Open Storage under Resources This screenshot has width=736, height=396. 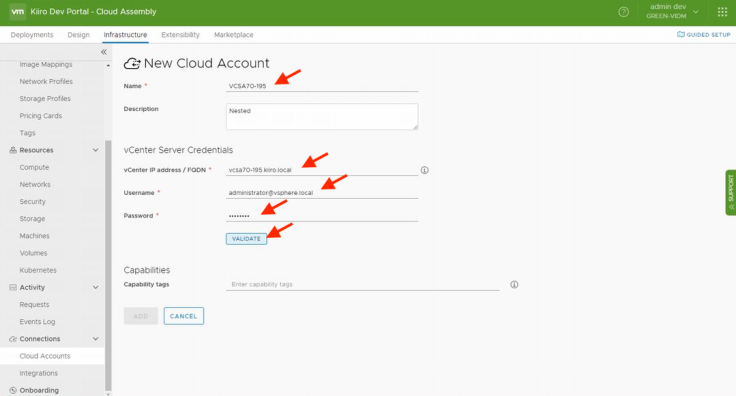32,219
